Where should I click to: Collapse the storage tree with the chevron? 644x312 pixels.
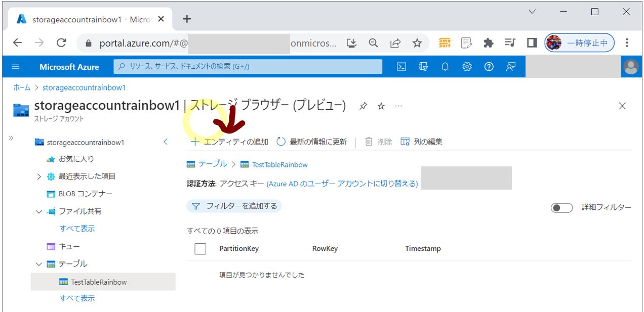coord(166,142)
